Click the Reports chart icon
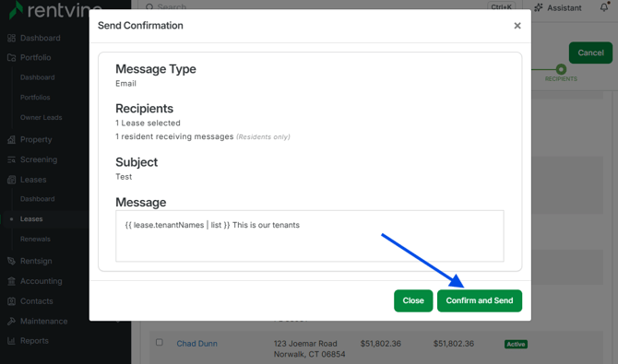This screenshot has width=618, height=364. [11, 341]
